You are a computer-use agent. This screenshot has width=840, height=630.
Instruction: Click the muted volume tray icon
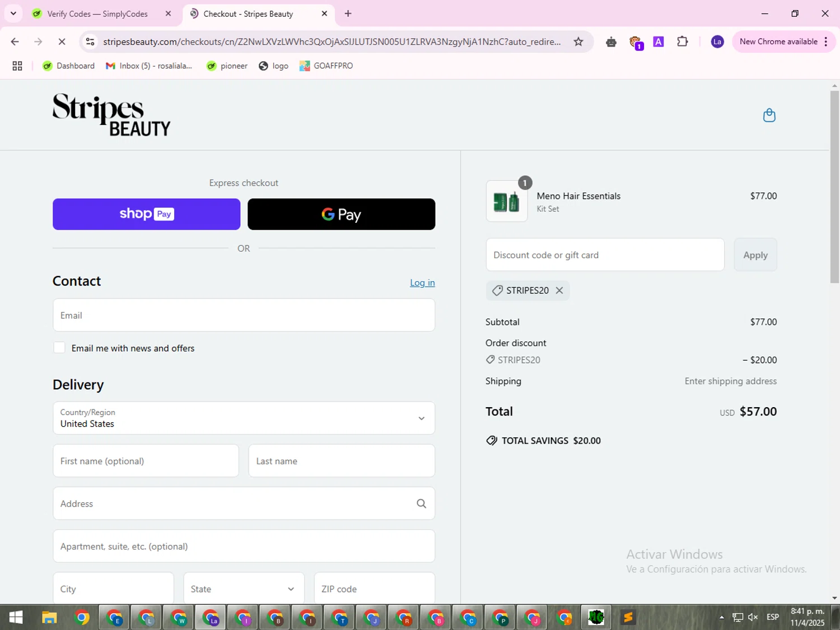tap(753, 617)
